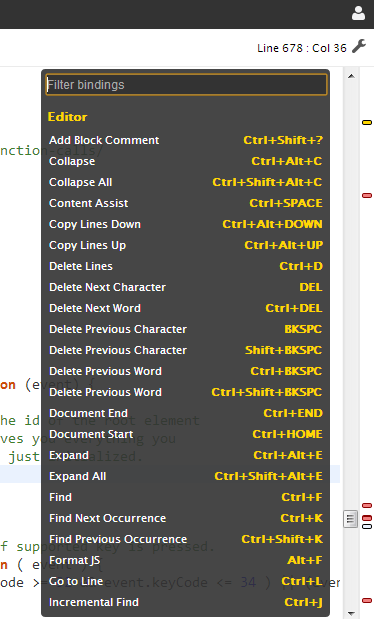Select Format JS binding
Screen dimensions: 374x619
pos(186,560)
